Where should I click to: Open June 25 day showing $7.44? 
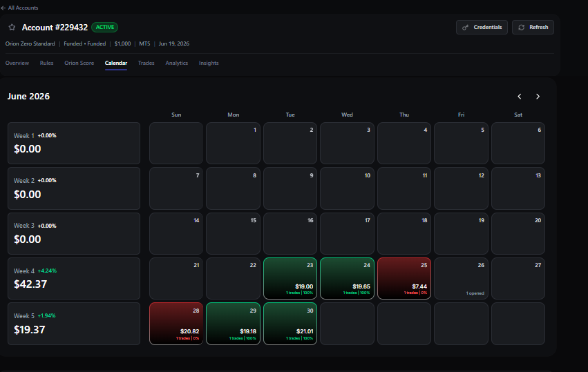tap(404, 278)
